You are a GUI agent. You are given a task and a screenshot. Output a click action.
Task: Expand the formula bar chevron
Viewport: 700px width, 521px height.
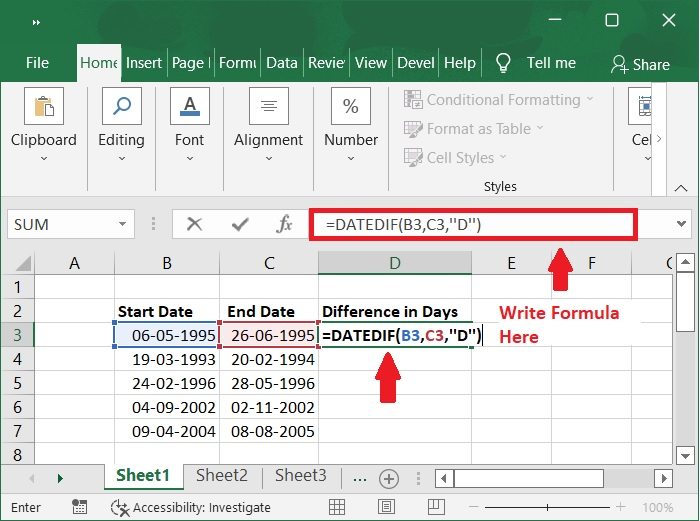click(682, 225)
